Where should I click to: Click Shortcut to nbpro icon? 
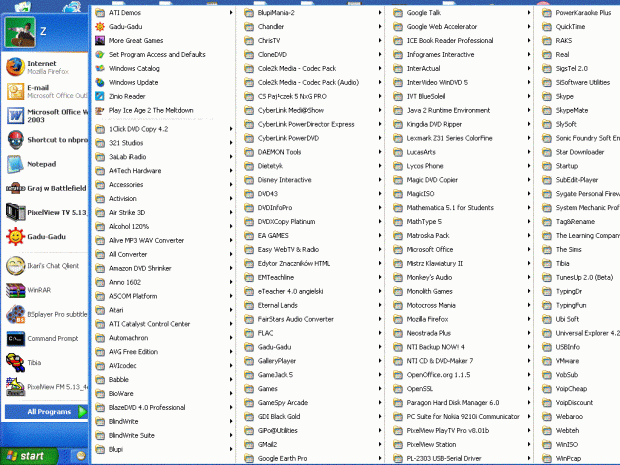click(16, 140)
